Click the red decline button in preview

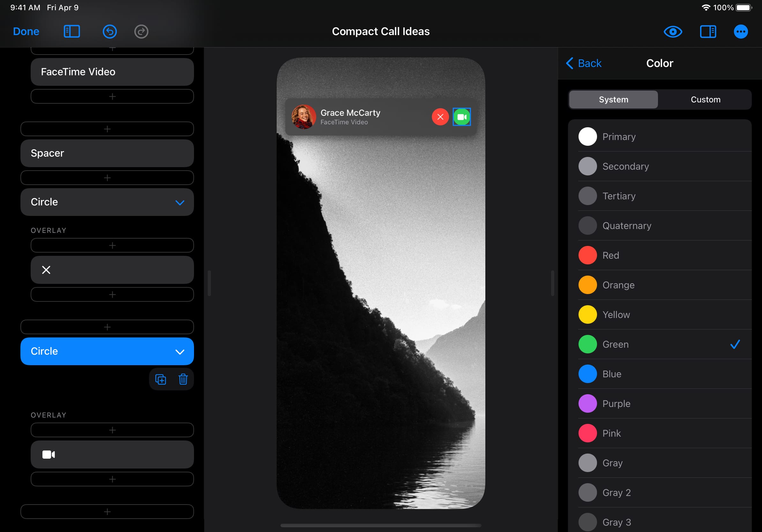click(x=440, y=117)
